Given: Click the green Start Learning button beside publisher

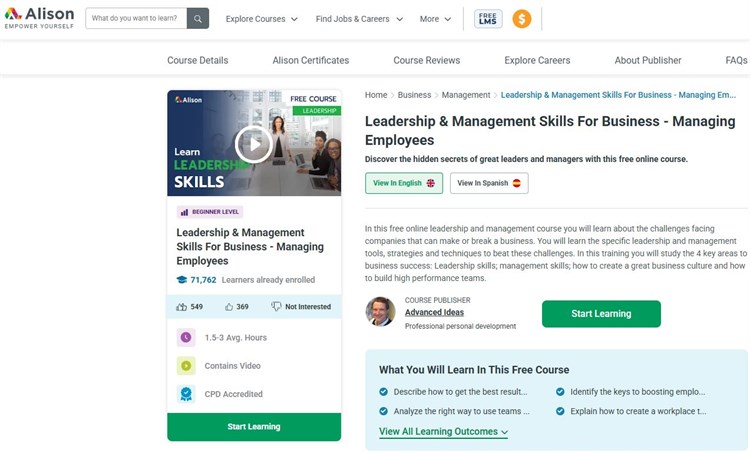Looking at the screenshot, I should (x=601, y=314).
